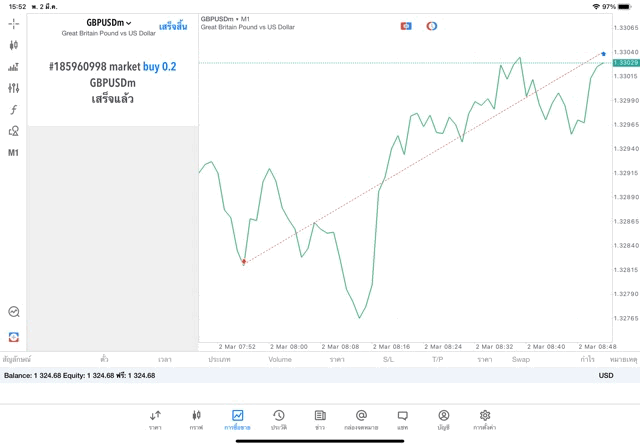Tap the USD currency label
The width and height of the screenshot is (640, 447).
pyautogui.click(x=606, y=376)
